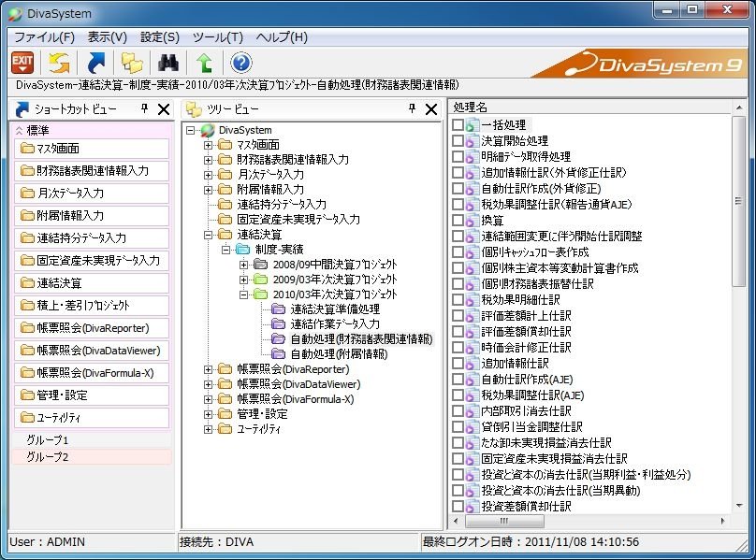Open the ヘルプ(H) menu
Viewport: 756px width, 560px height.
click(282, 37)
